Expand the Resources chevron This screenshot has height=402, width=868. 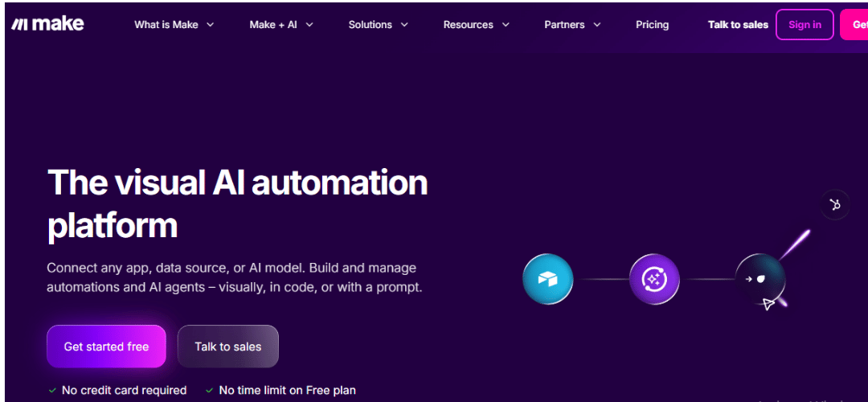click(506, 25)
